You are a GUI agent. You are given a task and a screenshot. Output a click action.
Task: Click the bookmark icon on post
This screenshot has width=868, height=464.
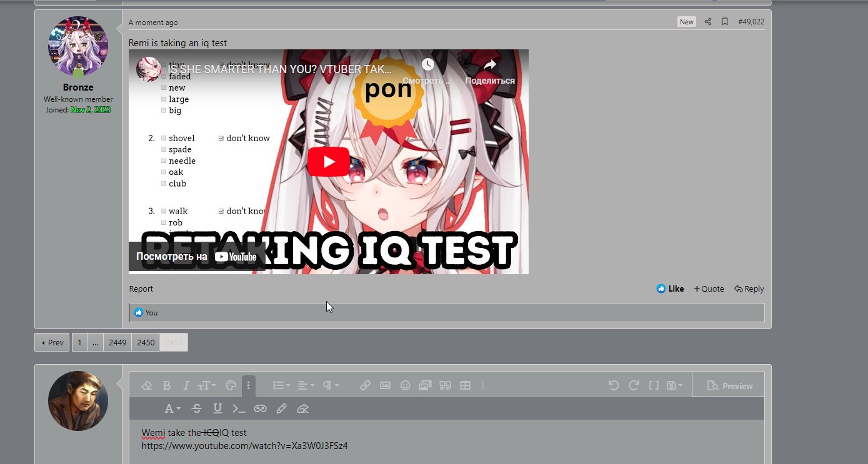725,21
